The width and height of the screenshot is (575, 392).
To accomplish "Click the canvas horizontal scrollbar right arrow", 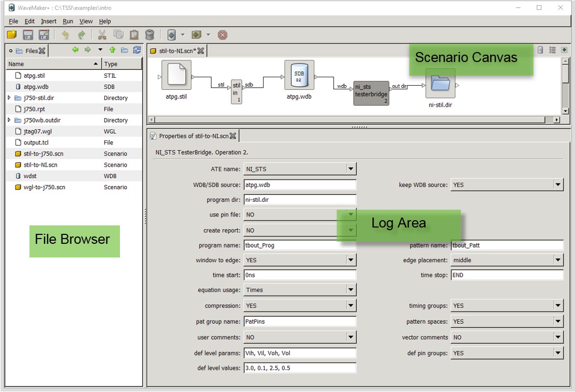I will pyautogui.click(x=557, y=119).
